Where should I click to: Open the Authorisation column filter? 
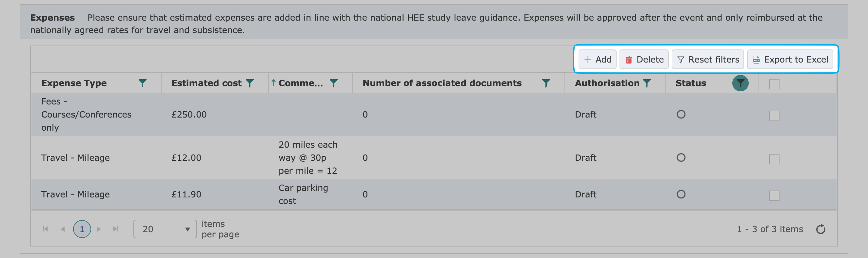(x=647, y=83)
